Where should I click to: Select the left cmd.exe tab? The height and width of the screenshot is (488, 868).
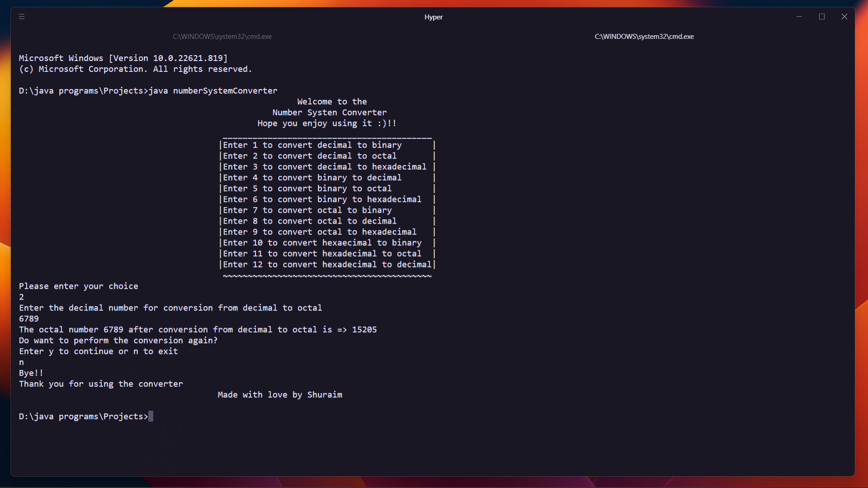(x=222, y=37)
